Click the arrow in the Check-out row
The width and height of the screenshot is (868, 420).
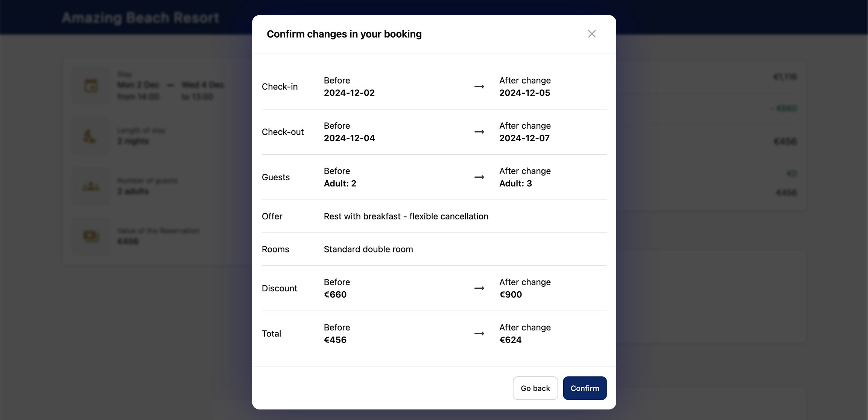(x=479, y=132)
